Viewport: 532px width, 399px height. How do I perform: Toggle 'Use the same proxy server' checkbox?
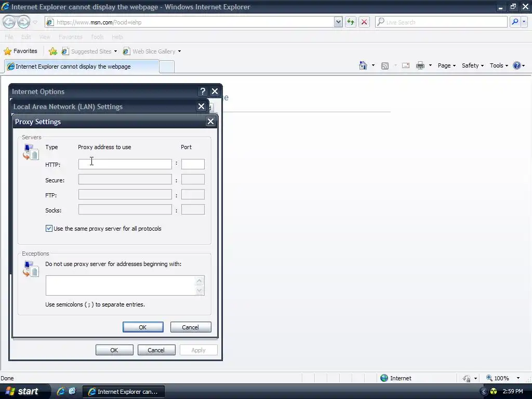coord(49,229)
